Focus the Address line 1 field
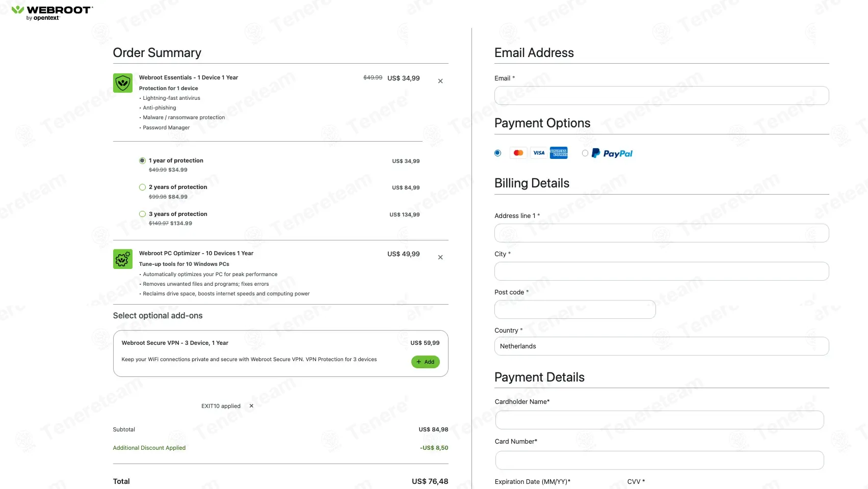 [662, 233]
